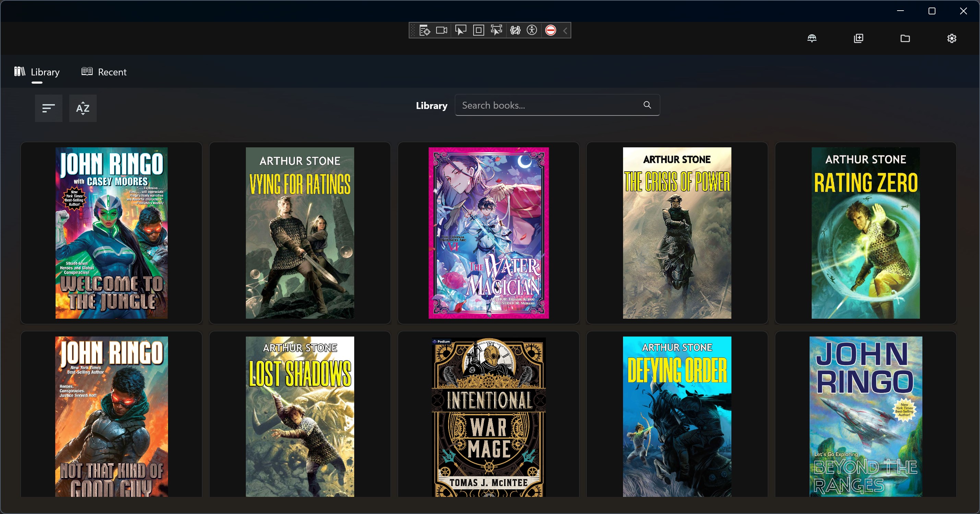Maximize the application window
Image resolution: width=980 pixels, height=514 pixels.
(932, 11)
